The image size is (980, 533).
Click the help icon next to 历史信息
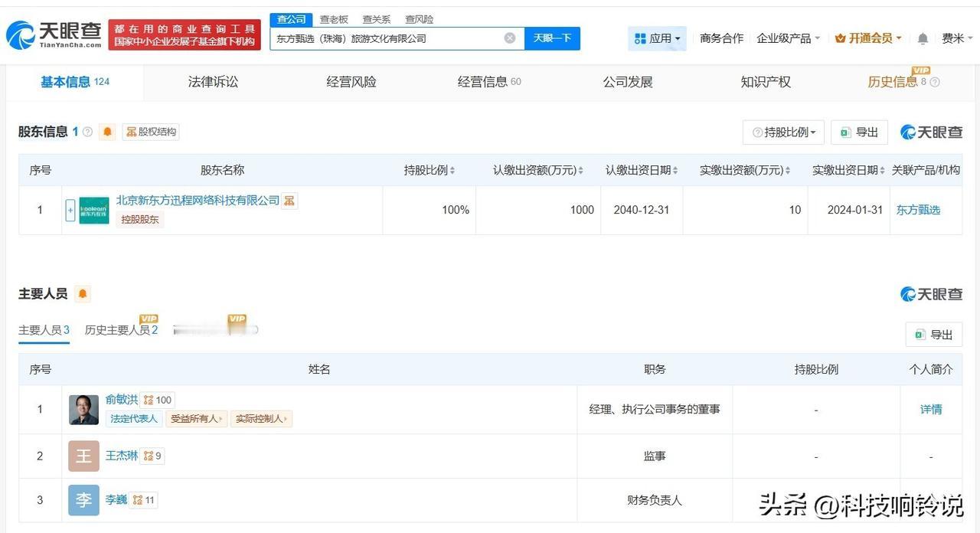point(934,83)
